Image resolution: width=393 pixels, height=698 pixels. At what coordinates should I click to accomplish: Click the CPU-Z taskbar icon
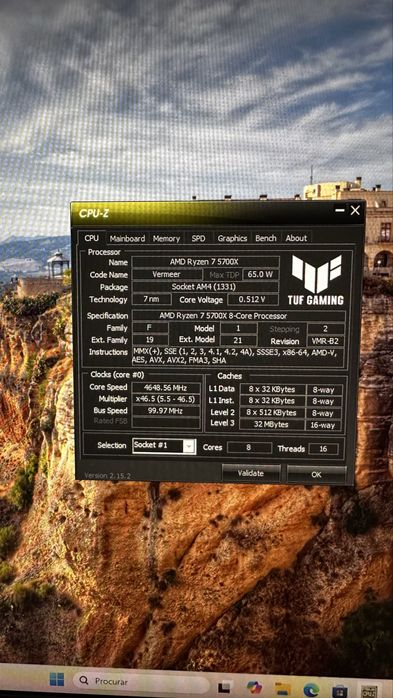369,692
